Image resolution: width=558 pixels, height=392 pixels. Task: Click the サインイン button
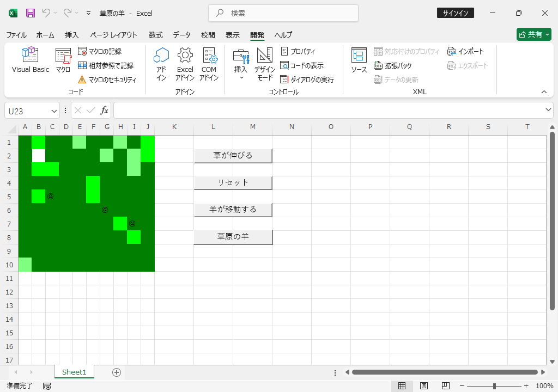tap(455, 13)
